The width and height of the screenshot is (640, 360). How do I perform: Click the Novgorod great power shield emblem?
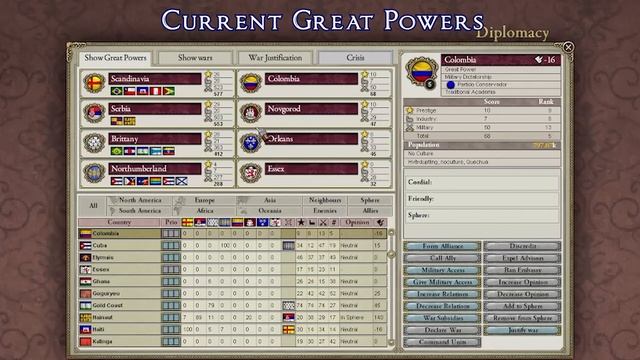251,113
